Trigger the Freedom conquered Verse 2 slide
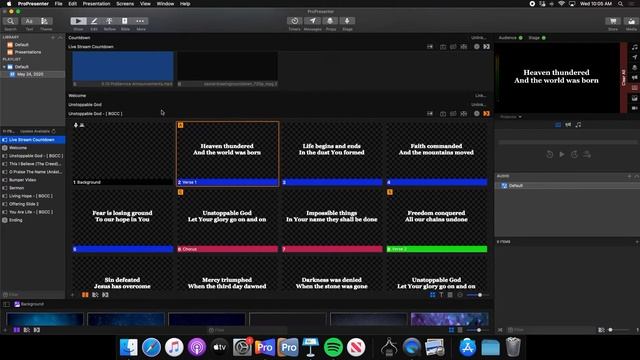The height and width of the screenshot is (360, 640). [437, 220]
